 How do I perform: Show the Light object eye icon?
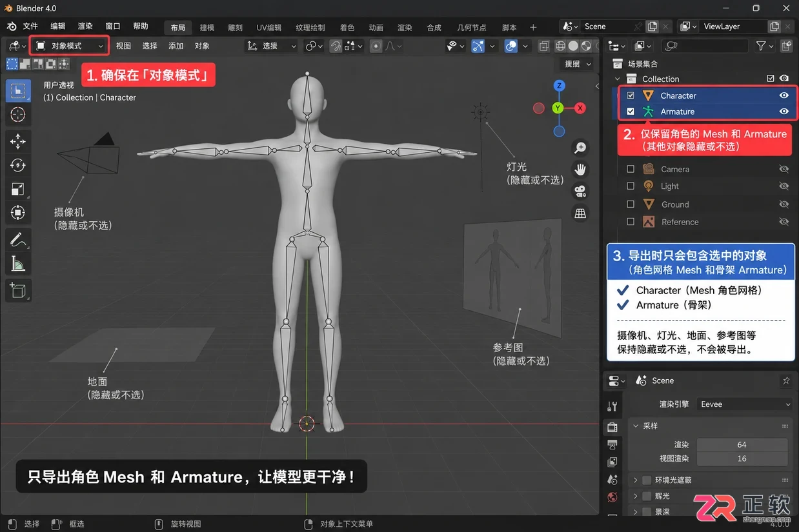coord(784,186)
